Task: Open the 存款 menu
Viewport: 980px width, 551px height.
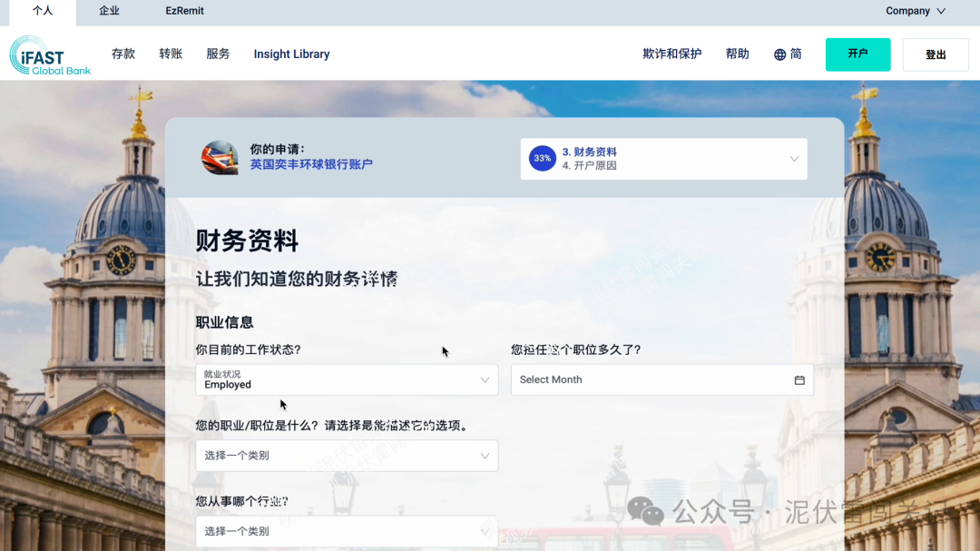Action: [x=123, y=54]
